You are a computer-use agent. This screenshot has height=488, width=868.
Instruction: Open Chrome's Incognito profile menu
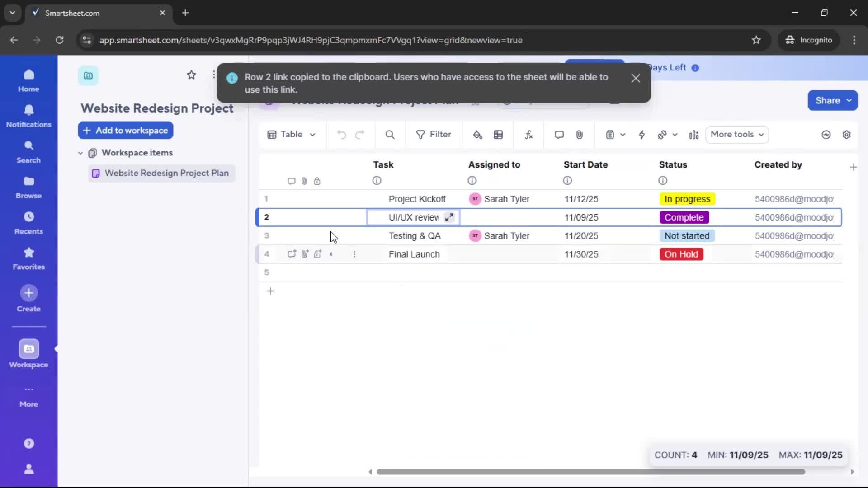(809, 40)
